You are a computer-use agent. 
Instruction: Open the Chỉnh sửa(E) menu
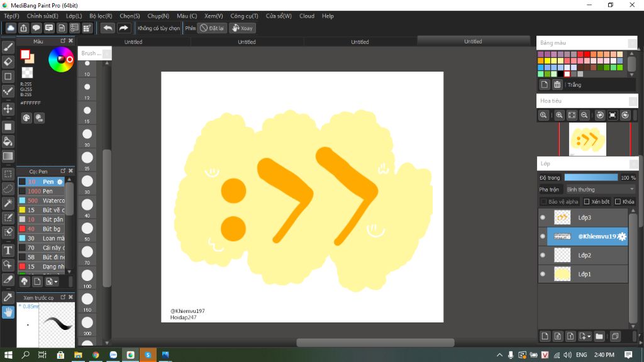(42, 16)
